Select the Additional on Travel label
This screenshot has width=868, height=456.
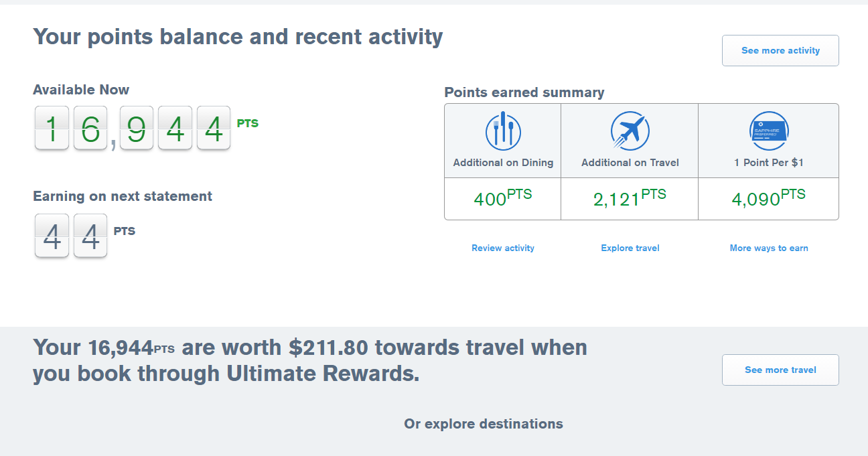point(630,163)
